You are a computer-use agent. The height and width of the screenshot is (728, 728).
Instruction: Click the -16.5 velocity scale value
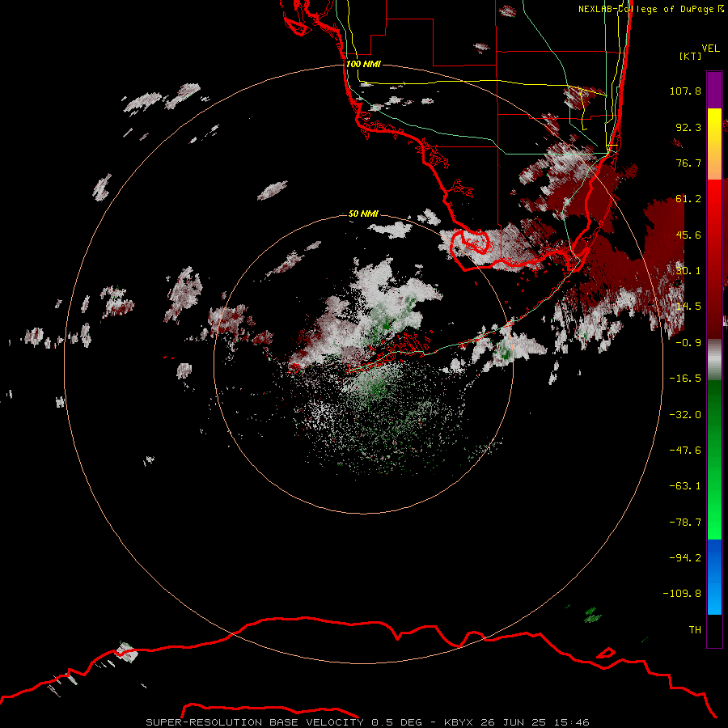tap(685, 379)
